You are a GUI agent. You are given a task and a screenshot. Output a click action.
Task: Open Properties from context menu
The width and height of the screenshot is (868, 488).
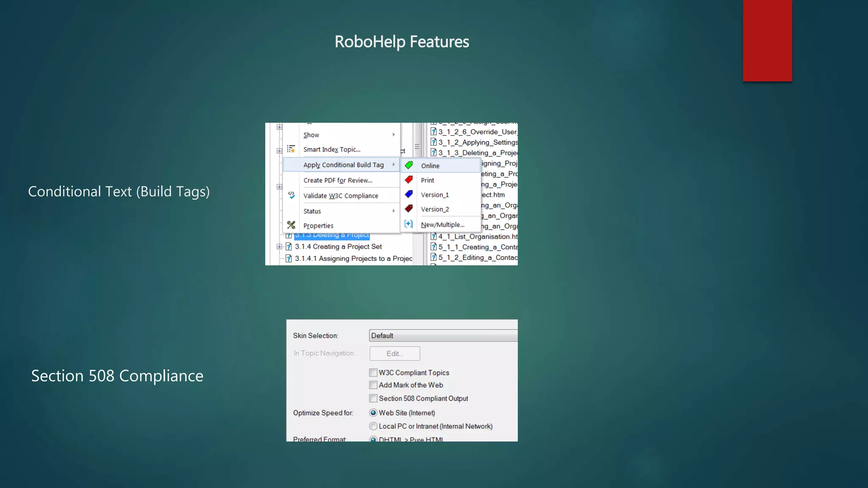pyautogui.click(x=341, y=225)
